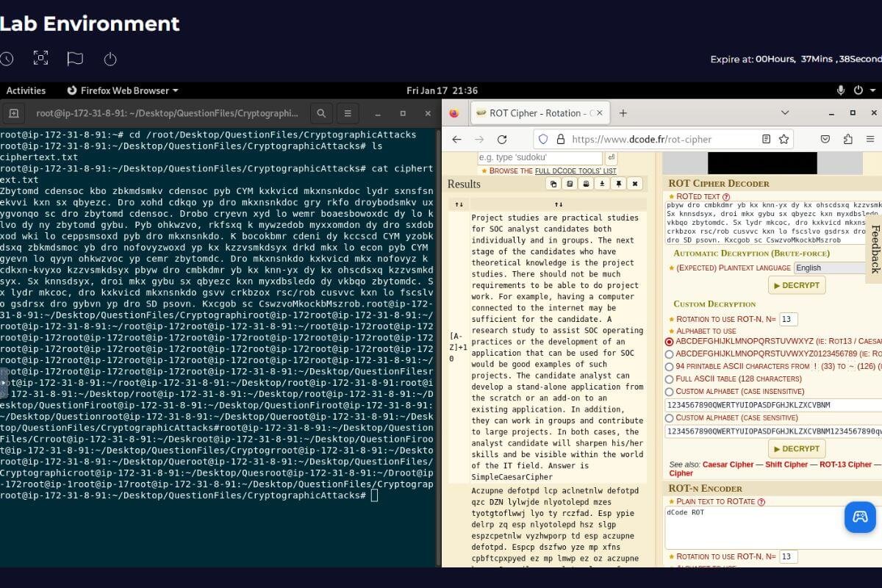Select Full ASCII table (128 characters) option

pos(669,379)
